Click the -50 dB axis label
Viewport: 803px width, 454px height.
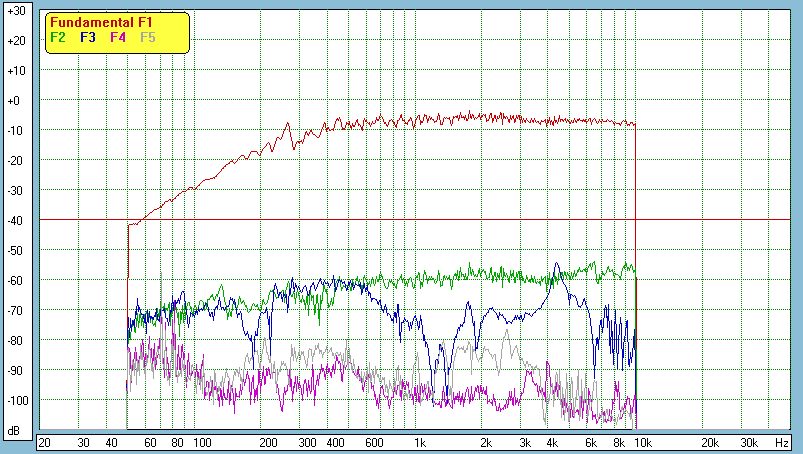coord(15,250)
